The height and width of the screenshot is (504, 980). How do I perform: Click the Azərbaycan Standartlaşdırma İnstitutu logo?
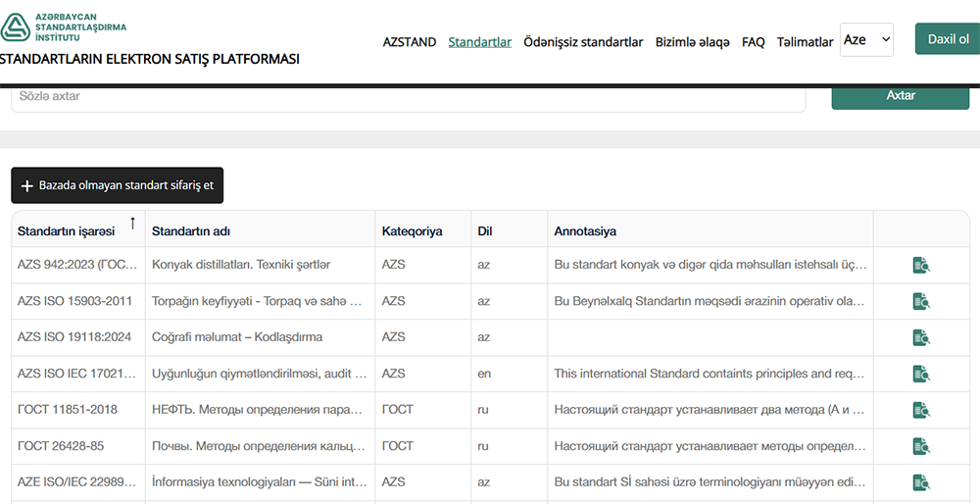point(64,26)
